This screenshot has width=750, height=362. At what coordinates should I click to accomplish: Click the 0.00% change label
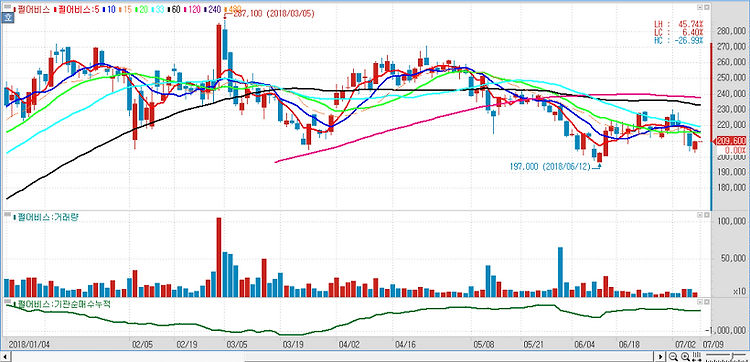[x=736, y=150]
